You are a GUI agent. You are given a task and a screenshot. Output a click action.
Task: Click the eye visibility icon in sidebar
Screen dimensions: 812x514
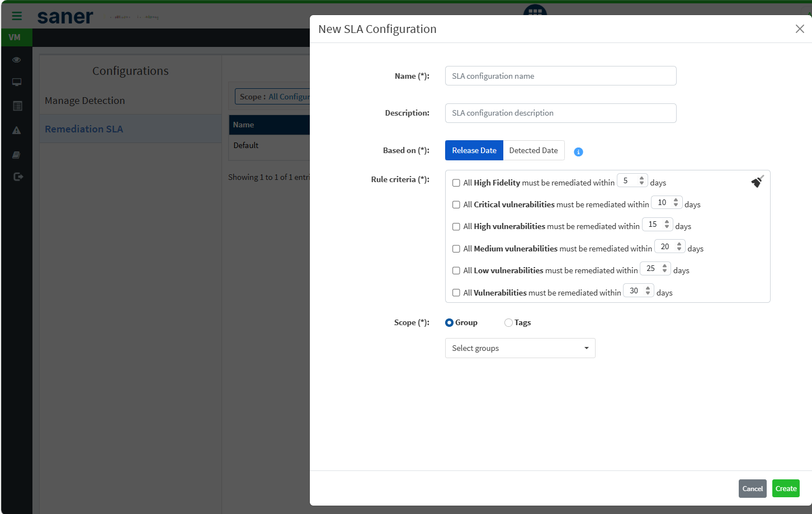click(x=17, y=60)
